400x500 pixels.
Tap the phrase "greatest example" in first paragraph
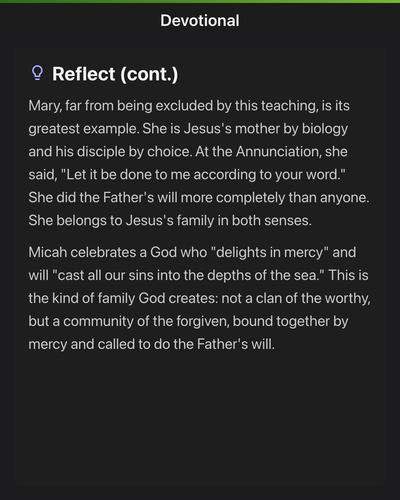84,129
